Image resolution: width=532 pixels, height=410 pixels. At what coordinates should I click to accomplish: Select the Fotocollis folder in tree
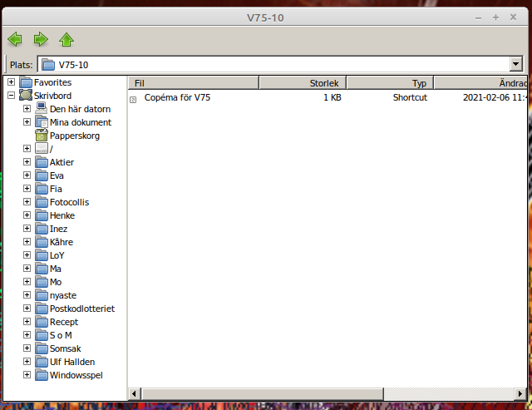69,202
